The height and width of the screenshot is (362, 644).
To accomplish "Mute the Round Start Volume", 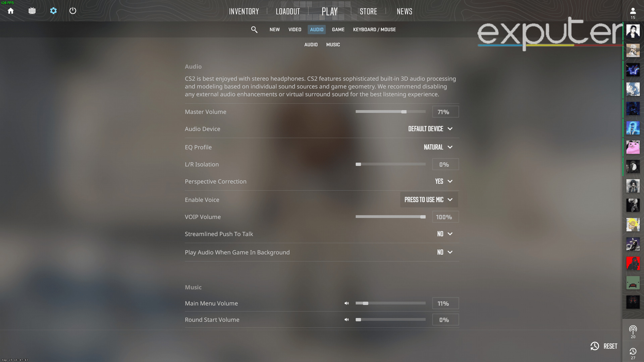I will tap(347, 319).
